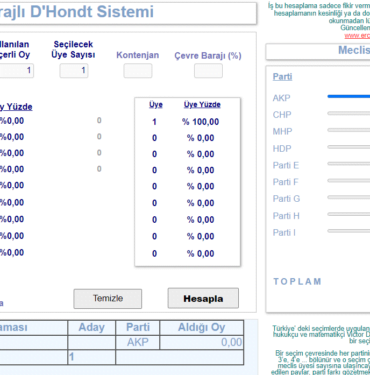Click the Parti I label
370x375 pixels.
(284, 232)
